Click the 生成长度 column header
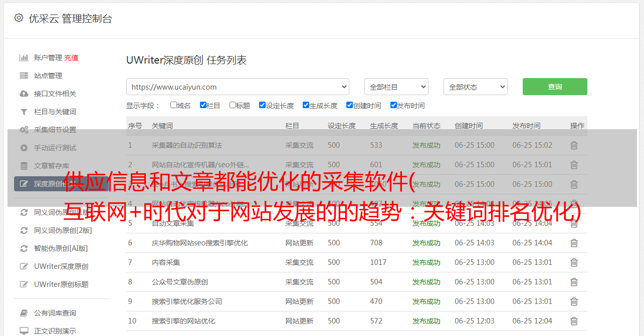644x336 pixels. pos(384,126)
